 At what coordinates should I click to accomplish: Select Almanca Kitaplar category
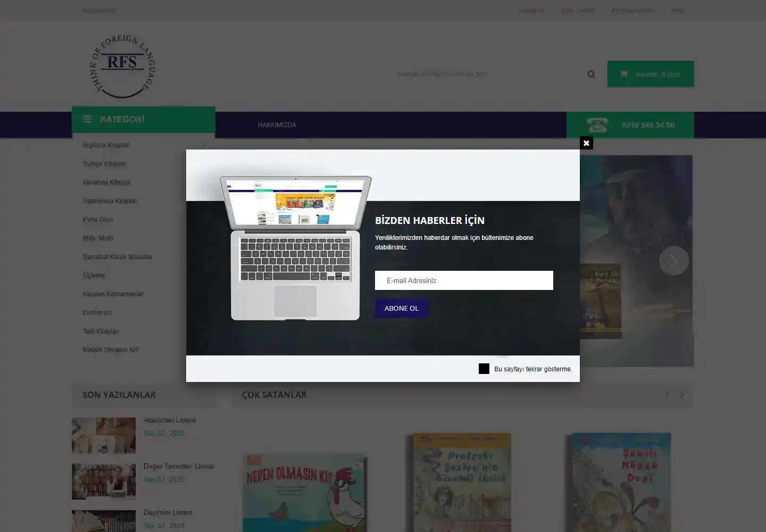point(107,182)
